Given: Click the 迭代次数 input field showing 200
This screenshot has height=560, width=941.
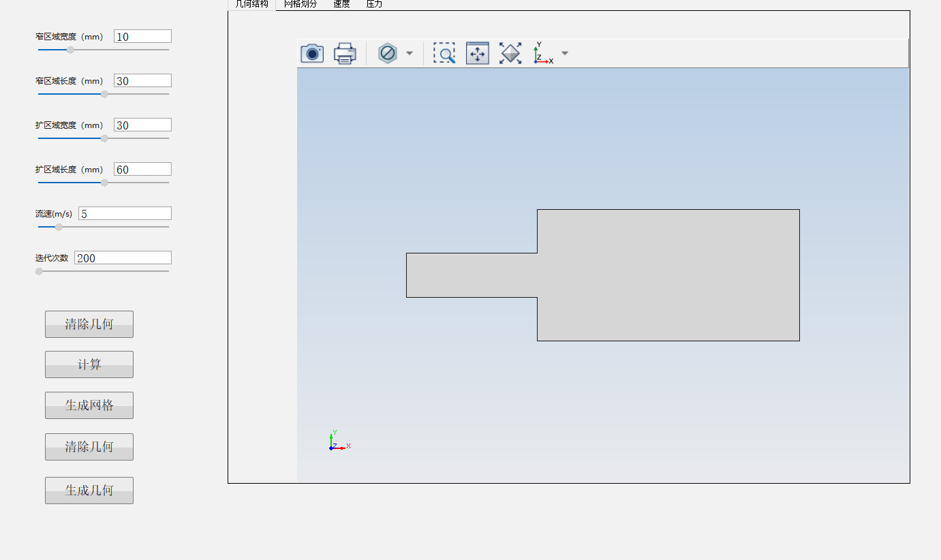Looking at the screenshot, I should coord(123,258).
